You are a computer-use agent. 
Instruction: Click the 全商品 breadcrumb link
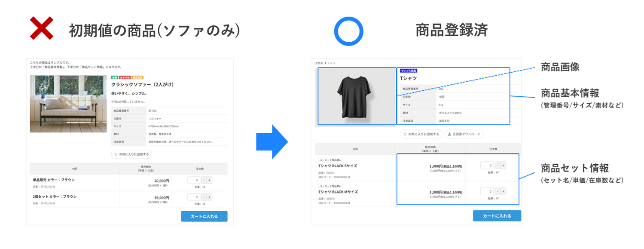[x=319, y=63]
